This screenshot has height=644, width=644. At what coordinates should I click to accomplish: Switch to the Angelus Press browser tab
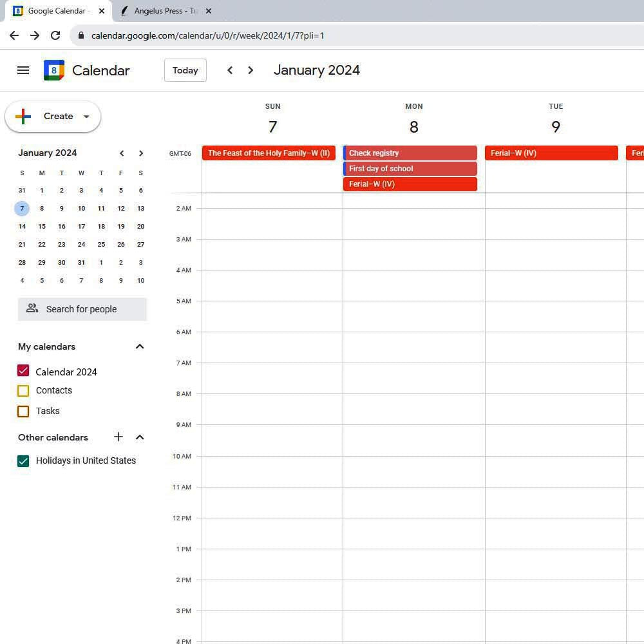pyautogui.click(x=164, y=11)
